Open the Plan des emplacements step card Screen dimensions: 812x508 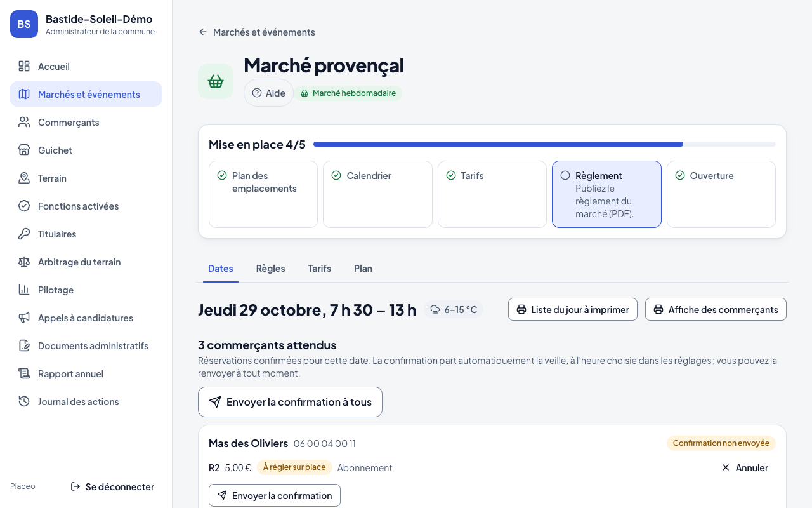click(263, 194)
